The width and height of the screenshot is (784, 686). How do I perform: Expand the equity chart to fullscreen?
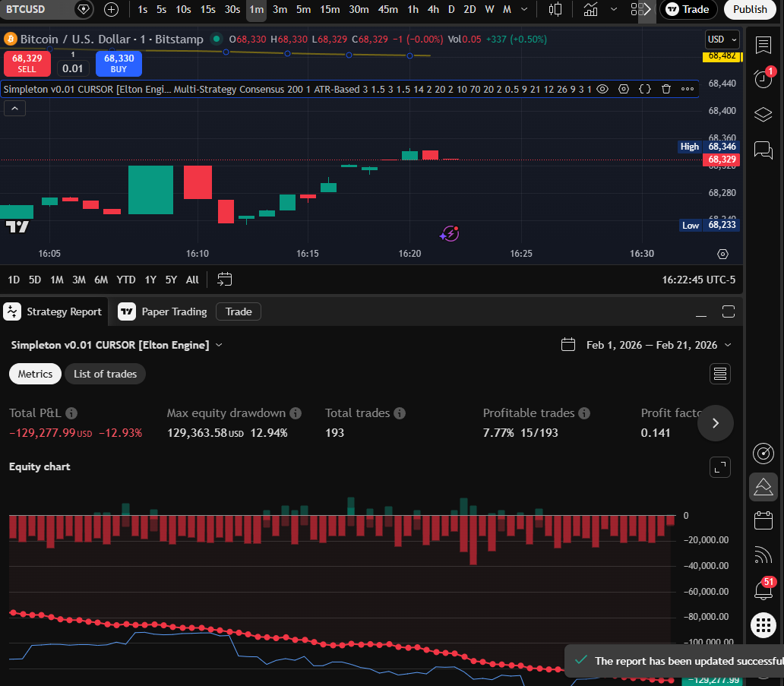tap(719, 467)
